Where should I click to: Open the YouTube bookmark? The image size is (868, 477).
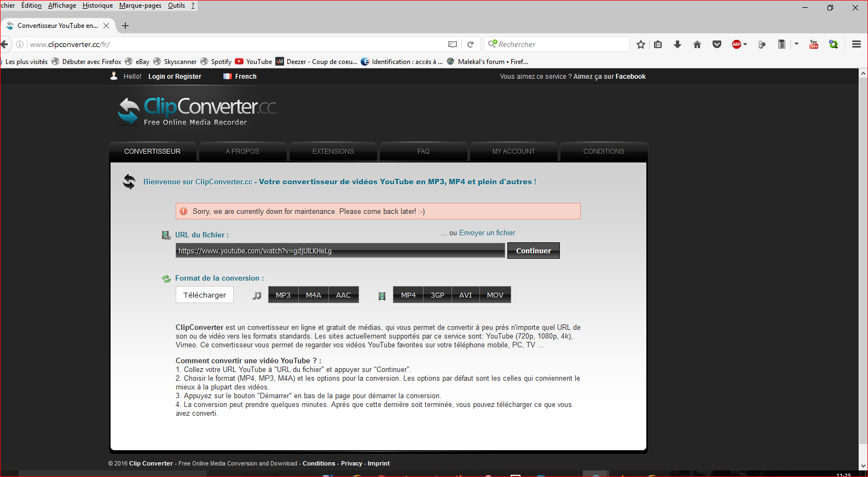click(x=254, y=62)
